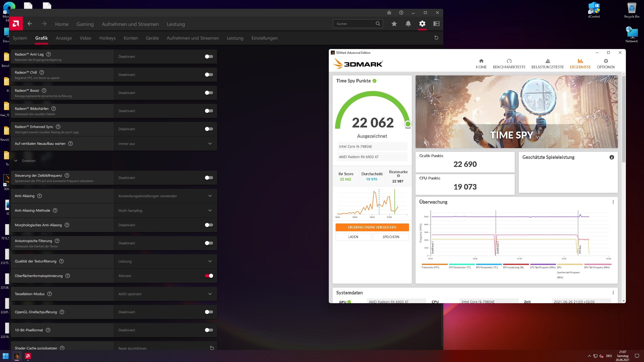Viewport: 644px width, 362px height.
Task: Show help for Radeon Bildschärfen
Action: pyautogui.click(x=54, y=109)
